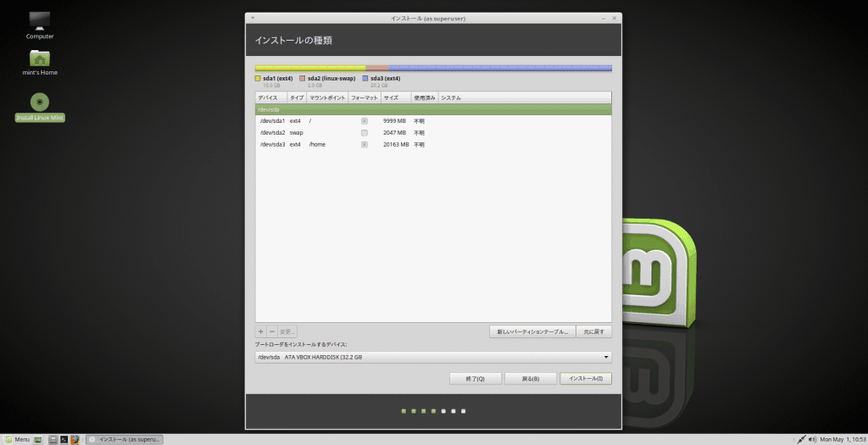This screenshot has width=868, height=445.
Task: Select the Install Linux Mint desktop icon
Action: tap(39, 107)
